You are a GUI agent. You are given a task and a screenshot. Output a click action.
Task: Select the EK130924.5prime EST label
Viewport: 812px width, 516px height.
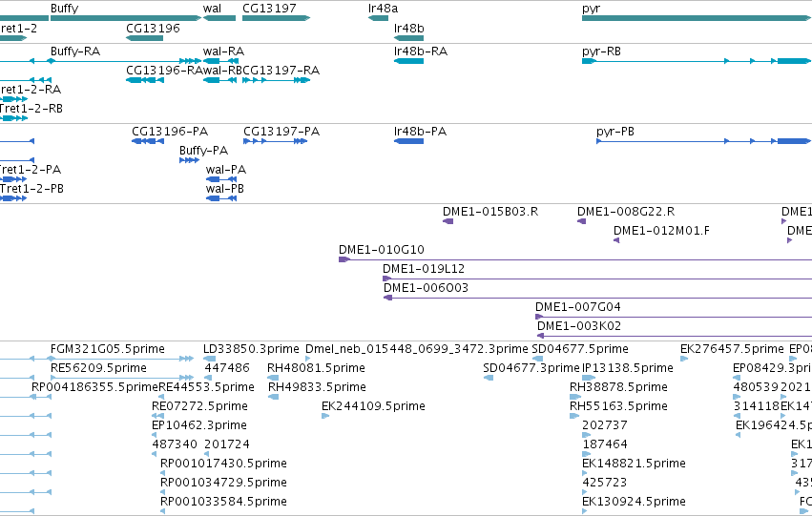point(634,503)
